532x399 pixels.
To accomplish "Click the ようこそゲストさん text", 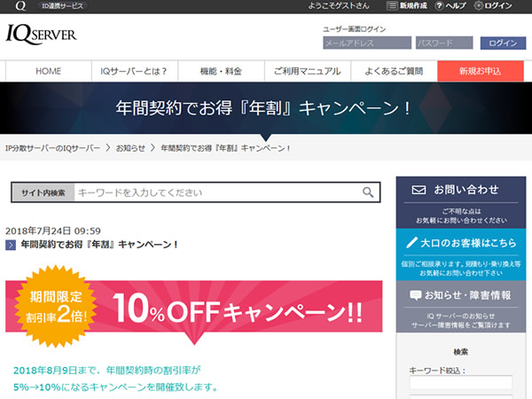I will (339, 6).
